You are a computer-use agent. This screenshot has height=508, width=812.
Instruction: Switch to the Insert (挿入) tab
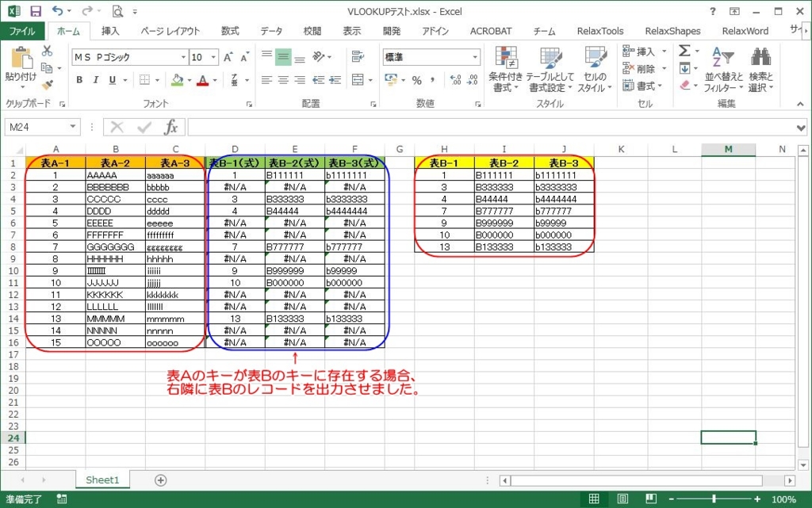click(x=109, y=31)
